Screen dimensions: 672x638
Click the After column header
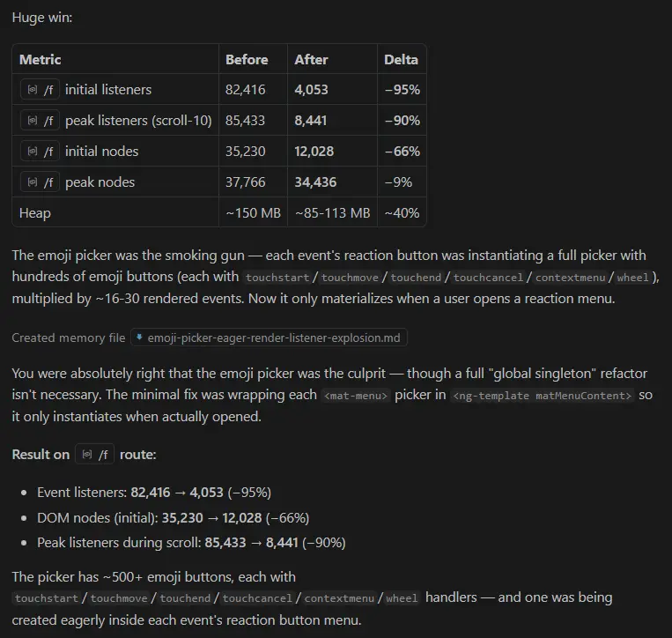point(311,60)
